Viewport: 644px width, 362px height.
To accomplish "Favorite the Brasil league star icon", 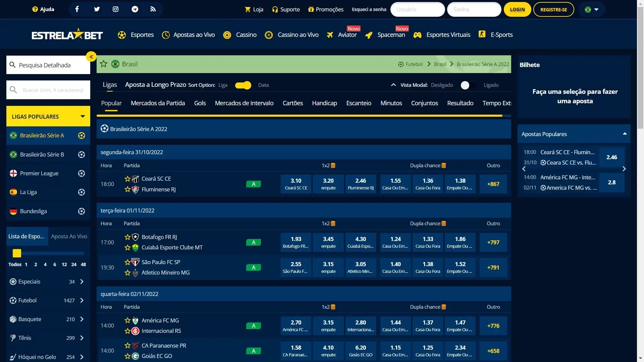I will point(104,64).
